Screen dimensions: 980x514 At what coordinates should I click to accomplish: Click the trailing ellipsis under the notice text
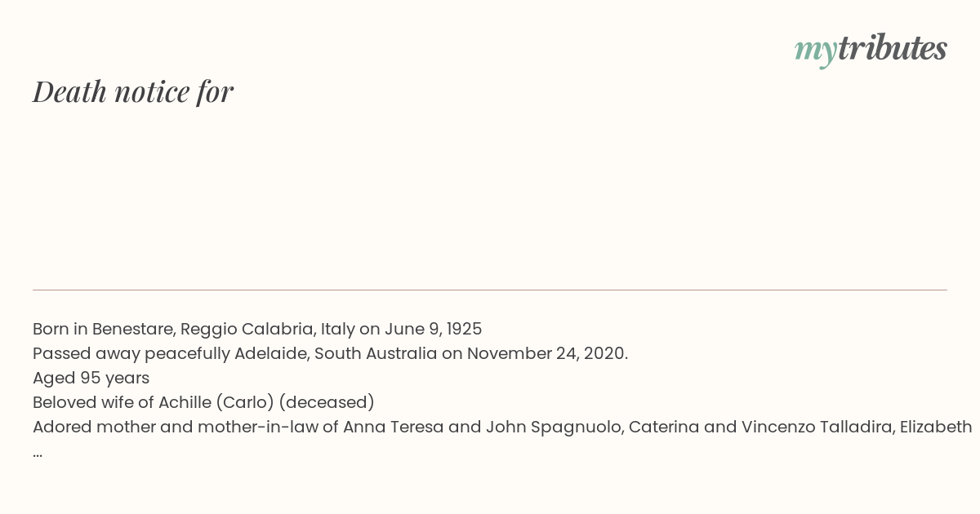tap(38, 454)
